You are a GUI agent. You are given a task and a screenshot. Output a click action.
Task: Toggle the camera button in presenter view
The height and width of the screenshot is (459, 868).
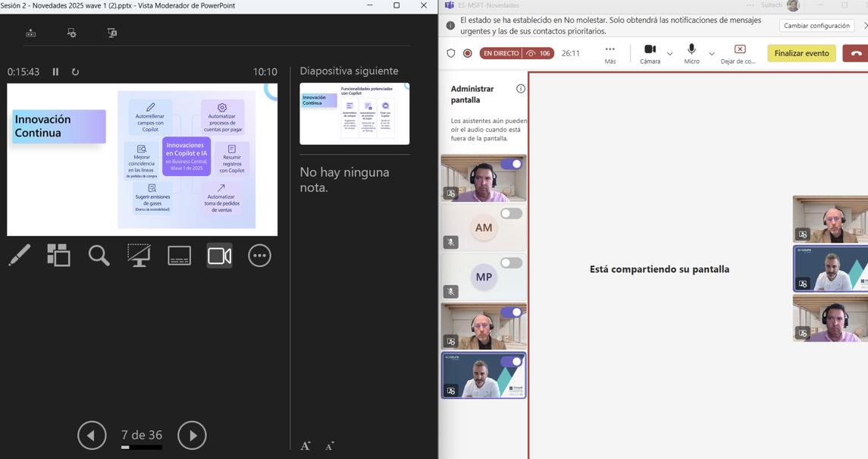[220, 256]
